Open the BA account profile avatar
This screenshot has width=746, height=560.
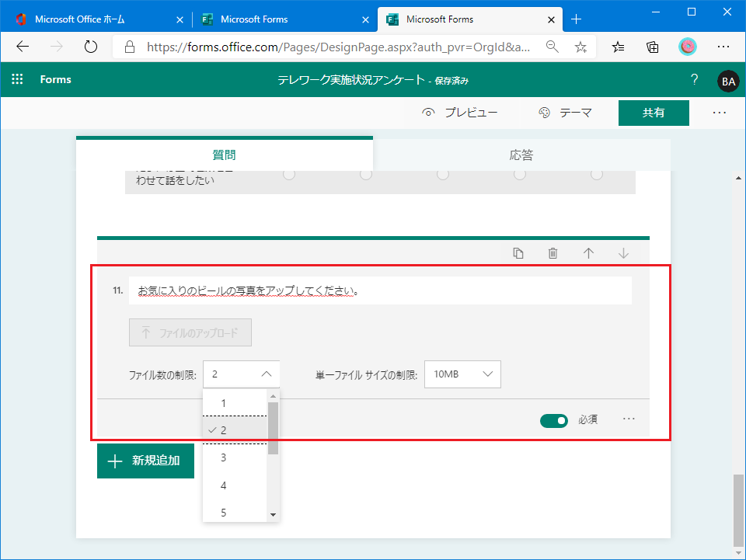728,80
